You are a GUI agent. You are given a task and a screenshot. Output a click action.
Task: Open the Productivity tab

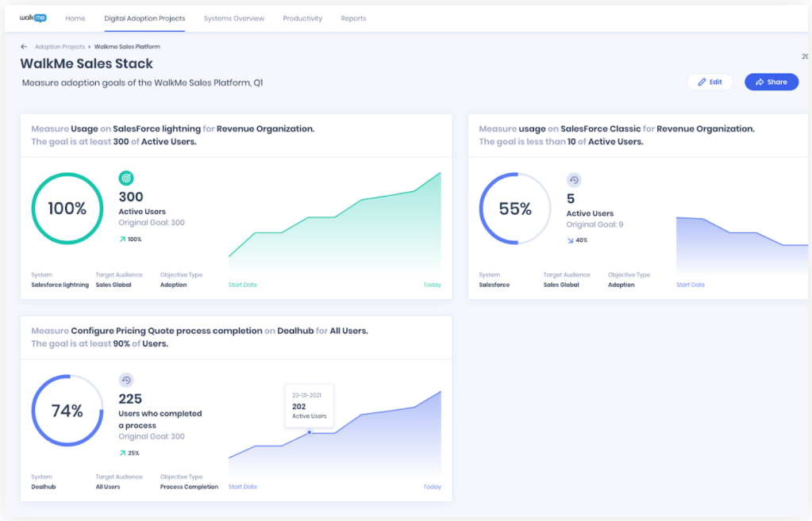[302, 18]
